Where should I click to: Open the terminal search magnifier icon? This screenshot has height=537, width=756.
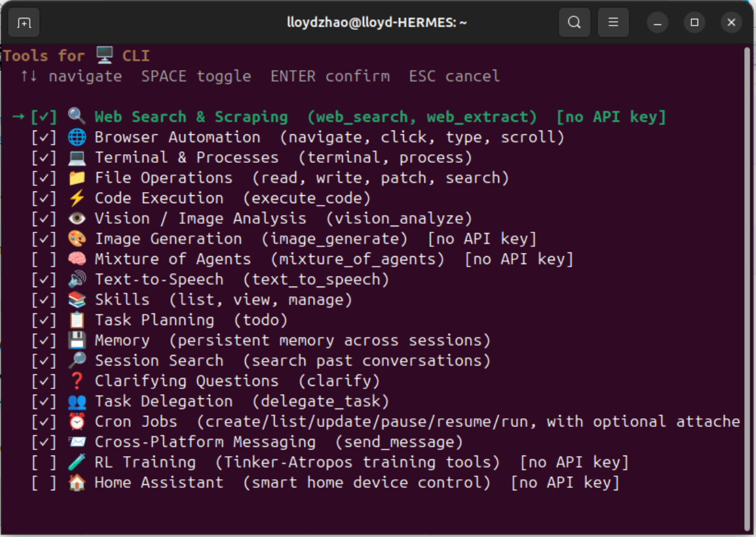(574, 23)
